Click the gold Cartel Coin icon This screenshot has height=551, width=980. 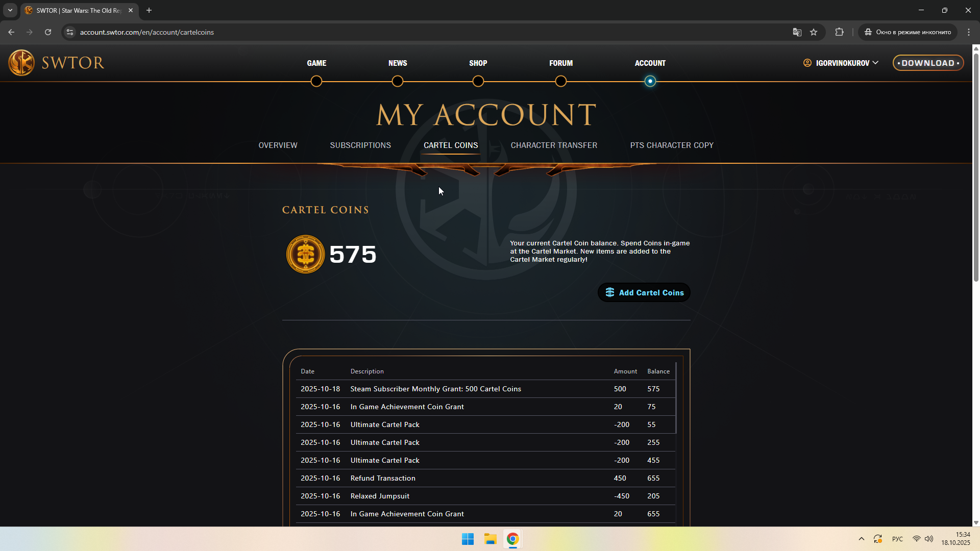point(305,254)
